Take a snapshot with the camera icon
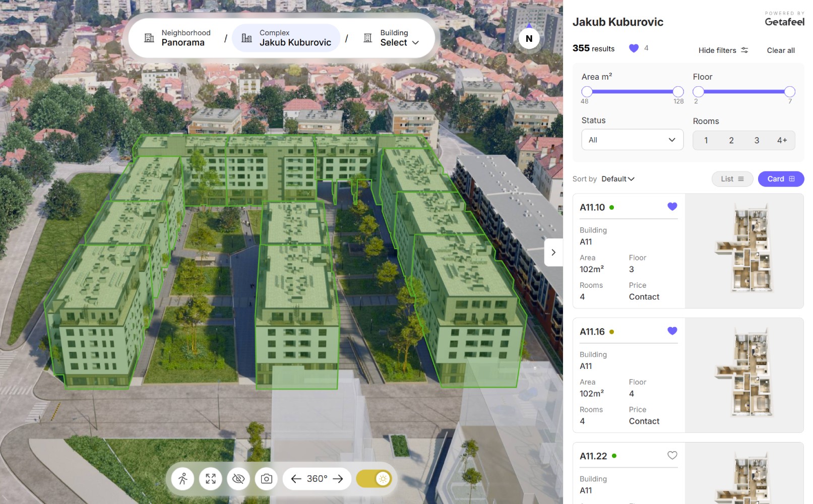 [x=267, y=479]
